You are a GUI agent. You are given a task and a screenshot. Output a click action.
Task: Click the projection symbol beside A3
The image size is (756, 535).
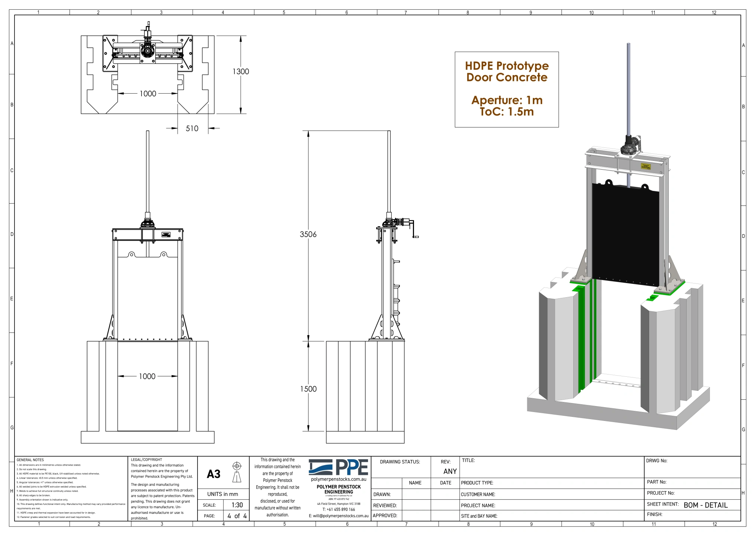[x=237, y=472]
